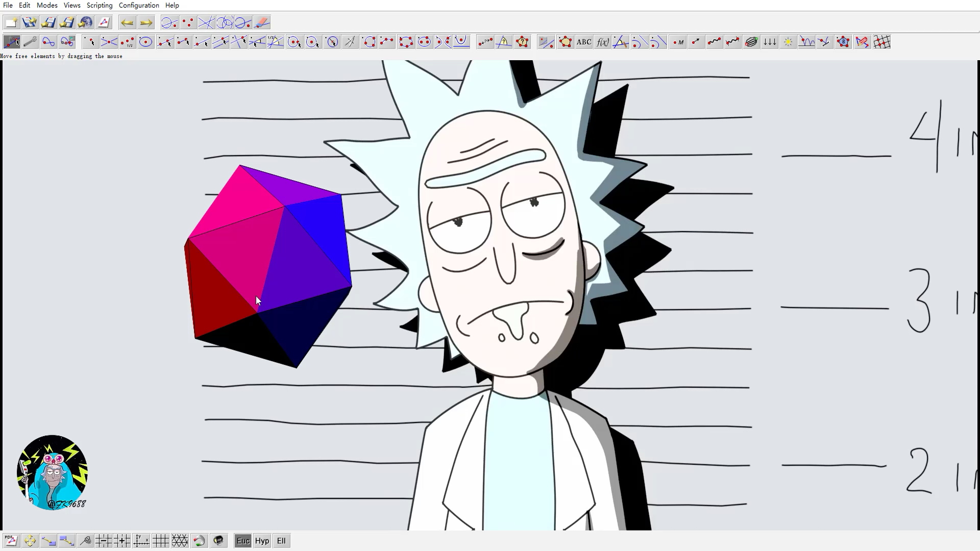Screen dimensions: 980x551
Task: Choose the angle bisector tool
Action: 276,42
